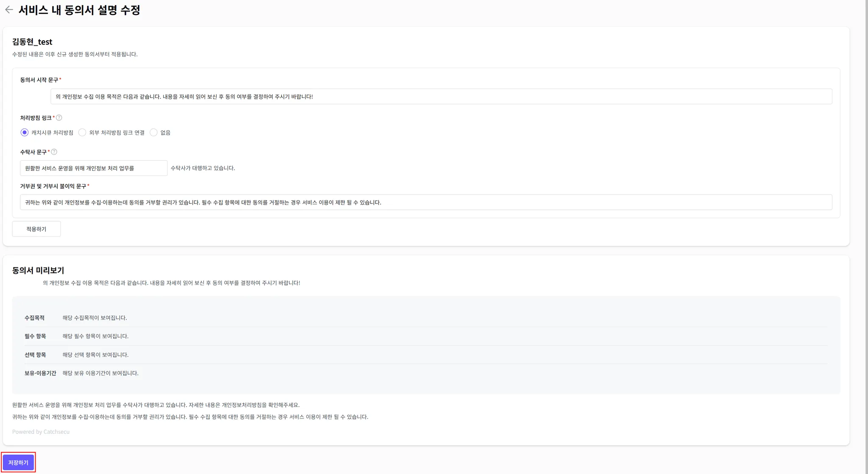The width and height of the screenshot is (868, 474).
Task: Click the Powered by Catchsecu text
Action: pos(41,432)
